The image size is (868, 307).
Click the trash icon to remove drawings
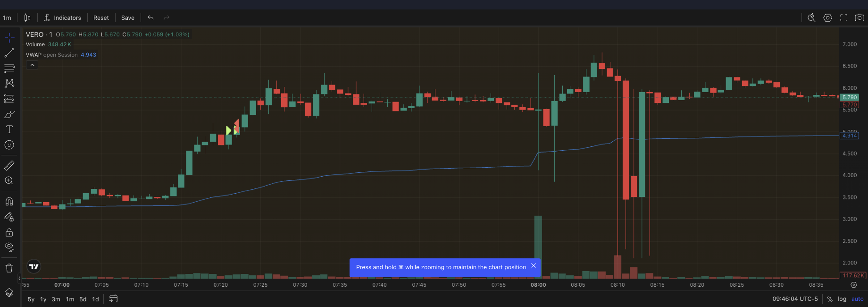pos(9,268)
